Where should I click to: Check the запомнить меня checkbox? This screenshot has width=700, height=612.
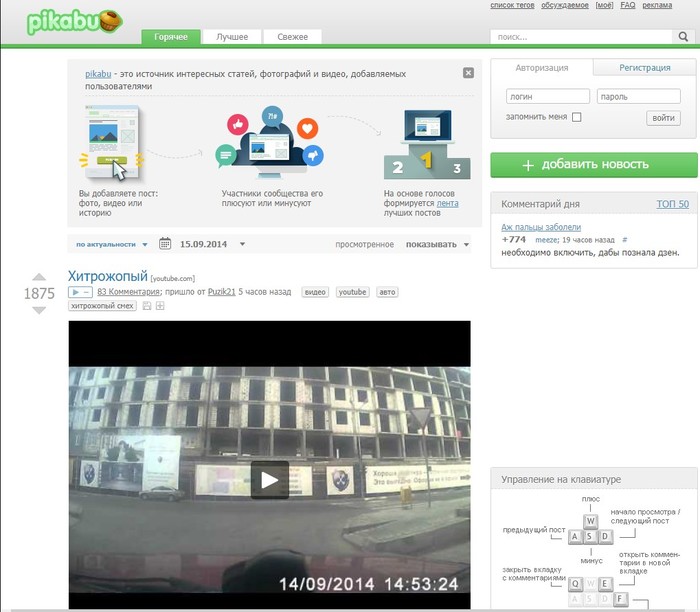pyautogui.click(x=576, y=117)
